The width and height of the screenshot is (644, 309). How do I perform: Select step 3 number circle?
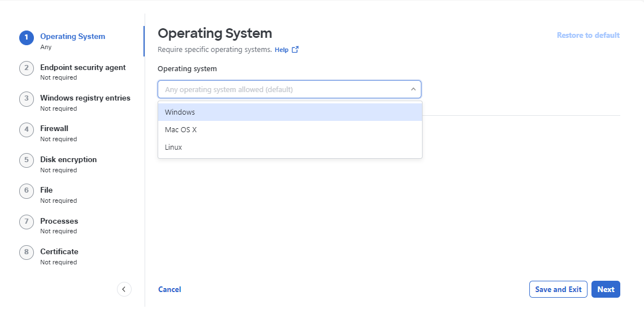pyautogui.click(x=27, y=99)
